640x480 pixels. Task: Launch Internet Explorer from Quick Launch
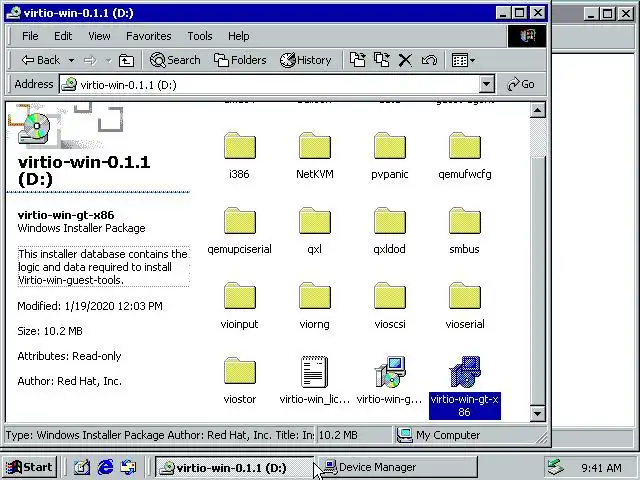pyautogui.click(x=105, y=467)
